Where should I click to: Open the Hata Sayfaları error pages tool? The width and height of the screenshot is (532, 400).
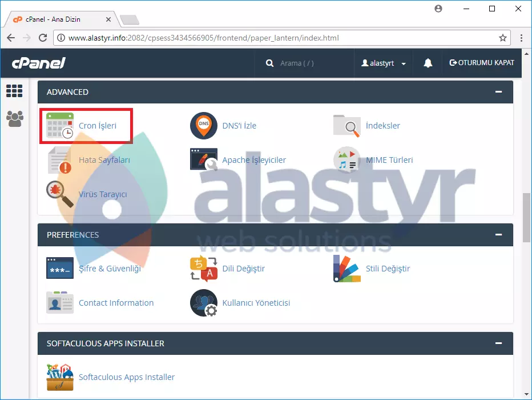tap(104, 160)
